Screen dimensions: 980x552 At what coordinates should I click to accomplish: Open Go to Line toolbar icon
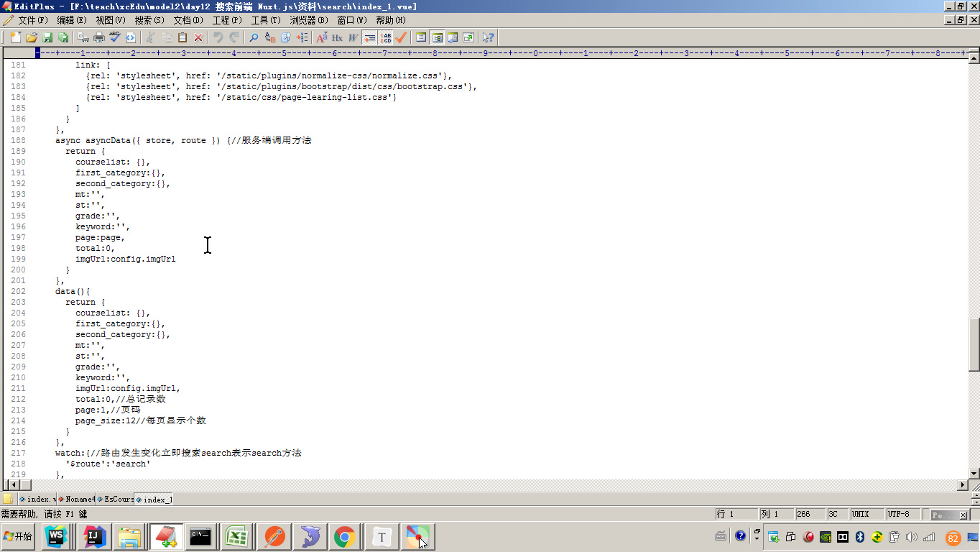point(302,37)
